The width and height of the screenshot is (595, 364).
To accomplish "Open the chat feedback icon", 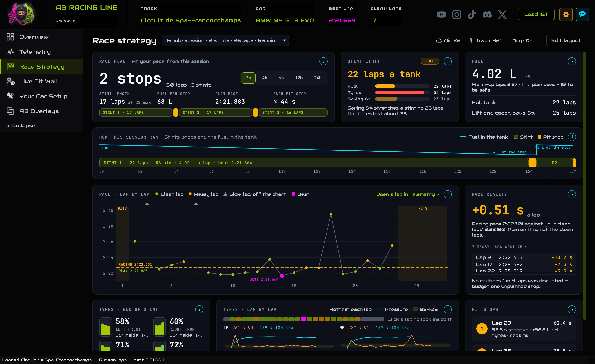I will 582,14.
